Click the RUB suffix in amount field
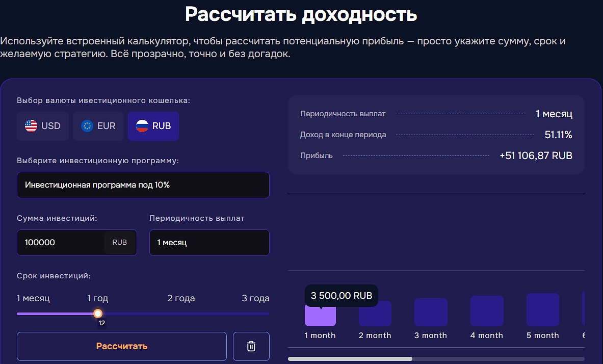Image resolution: width=603 pixels, height=364 pixels. (x=120, y=242)
